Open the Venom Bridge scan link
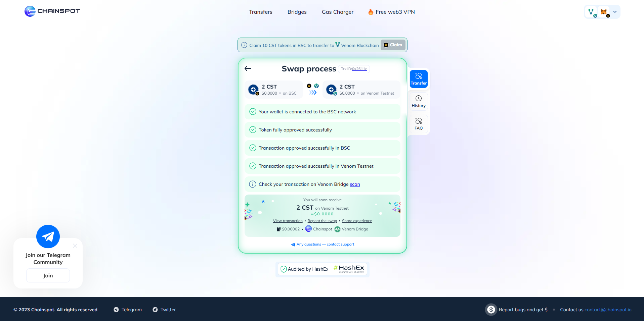644x321 pixels. pyautogui.click(x=355, y=184)
